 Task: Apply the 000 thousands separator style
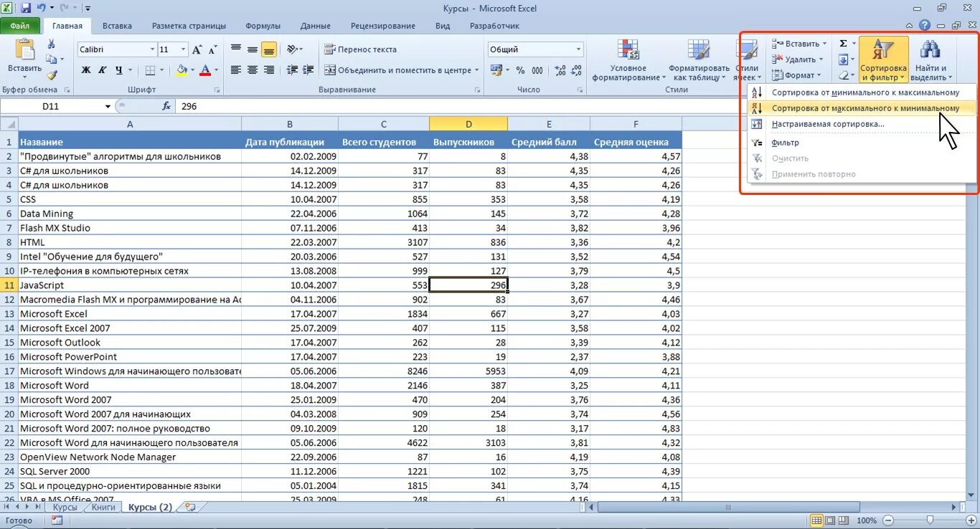pyautogui.click(x=537, y=70)
